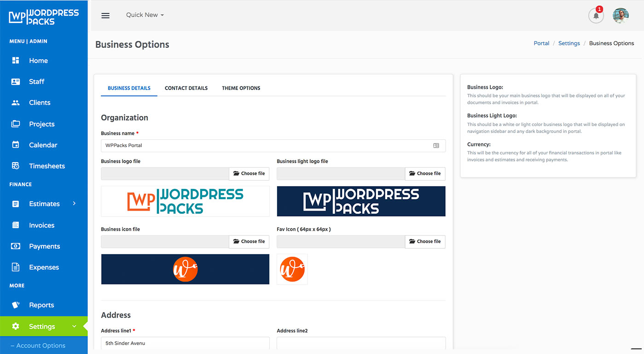The width and height of the screenshot is (644, 354).
Task: Click Portal in the breadcrumb trail
Action: click(x=541, y=43)
